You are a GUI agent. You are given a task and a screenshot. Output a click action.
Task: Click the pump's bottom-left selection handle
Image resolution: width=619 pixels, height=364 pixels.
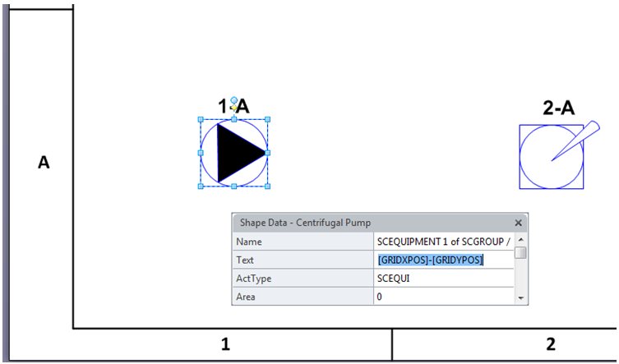click(201, 187)
